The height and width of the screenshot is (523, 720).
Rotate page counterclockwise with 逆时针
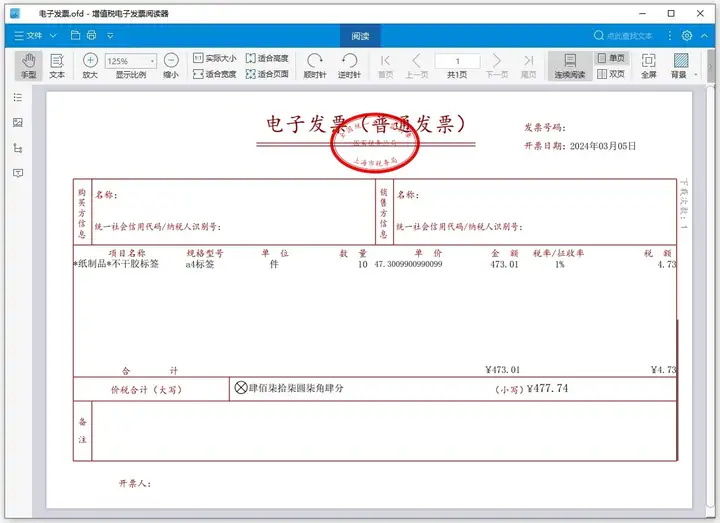click(349, 66)
